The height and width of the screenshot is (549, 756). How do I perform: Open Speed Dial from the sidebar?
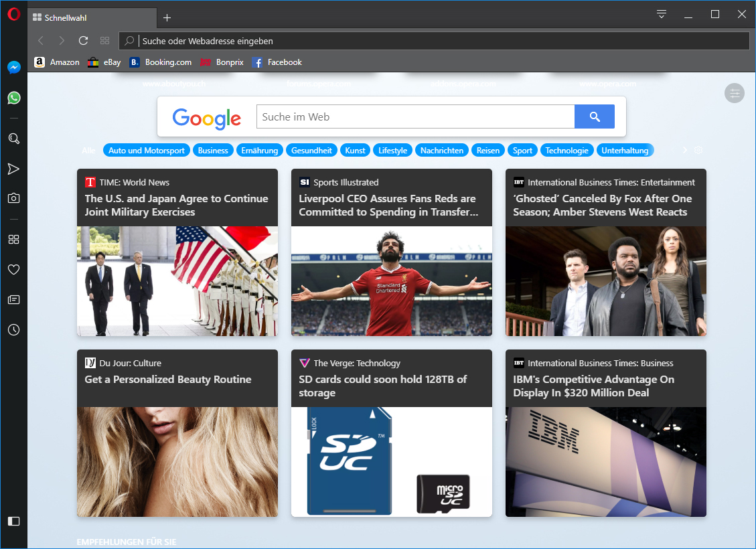[x=13, y=240]
